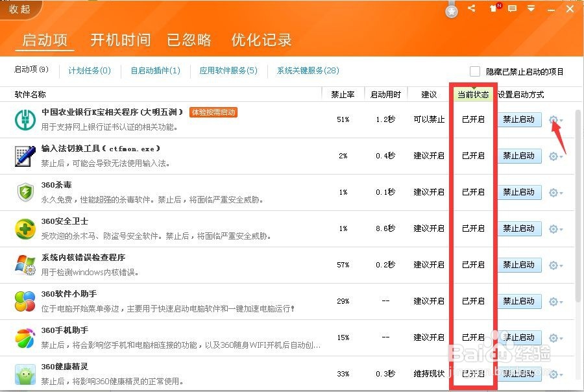
Task: Click the 51% disable rate value
Action: pyautogui.click(x=343, y=119)
